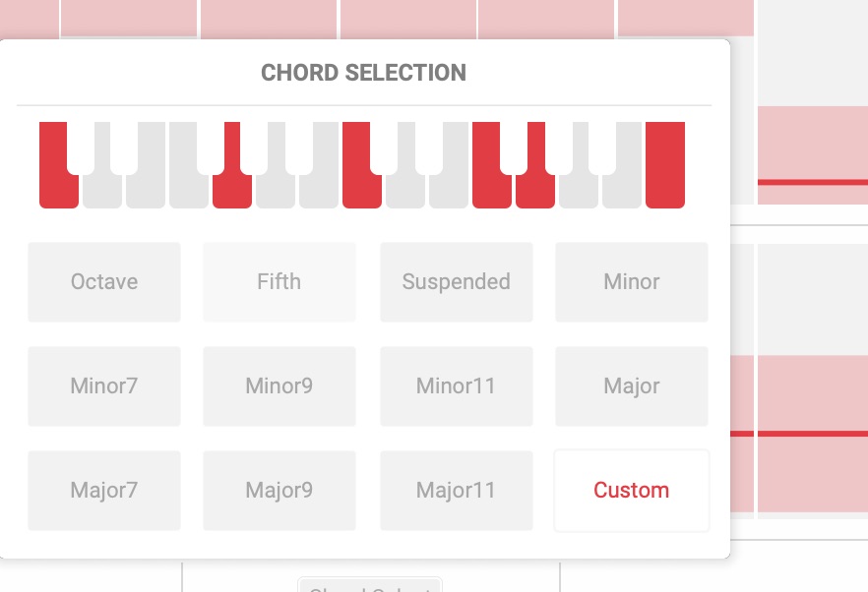868x592 pixels.
Task: Click the Major11 chord button
Action: (x=457, y=491)
